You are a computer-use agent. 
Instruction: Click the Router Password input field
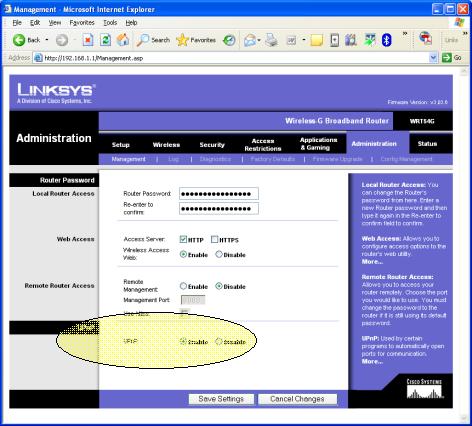(x=219, y=194)
